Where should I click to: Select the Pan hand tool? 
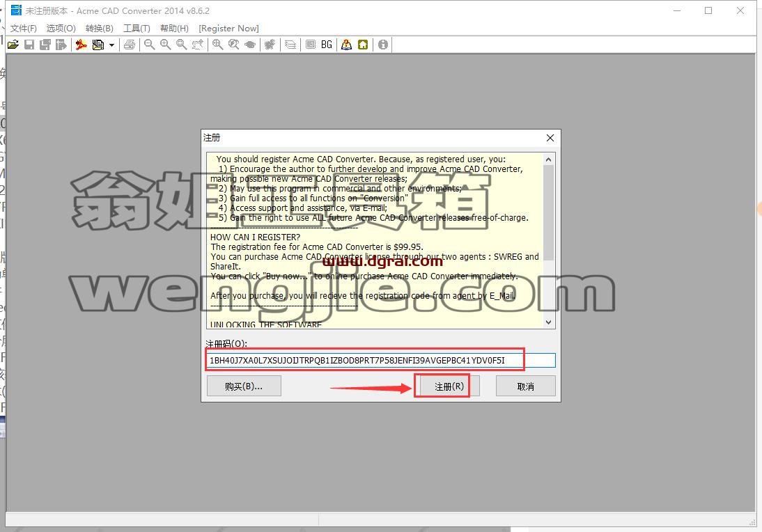[197, 45]
